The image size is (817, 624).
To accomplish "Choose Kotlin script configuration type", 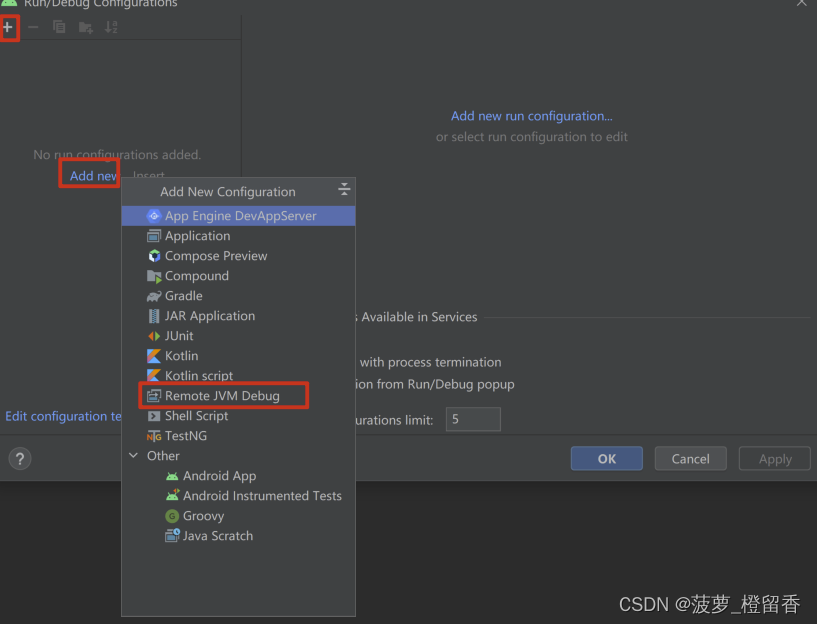I will (238, 376).
